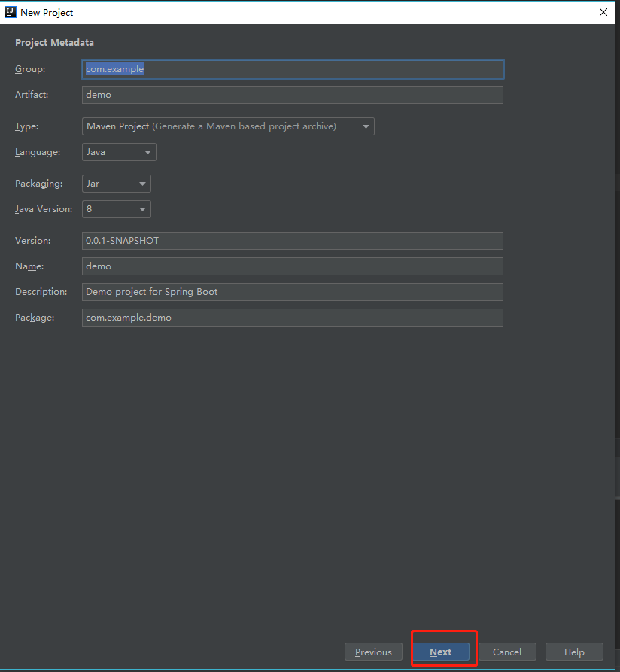Open the Type dropdown showing Maven Project
Image resolution: width=620 pixels, height=672 pixels.
pyautogui.click(x=228, y=126)
